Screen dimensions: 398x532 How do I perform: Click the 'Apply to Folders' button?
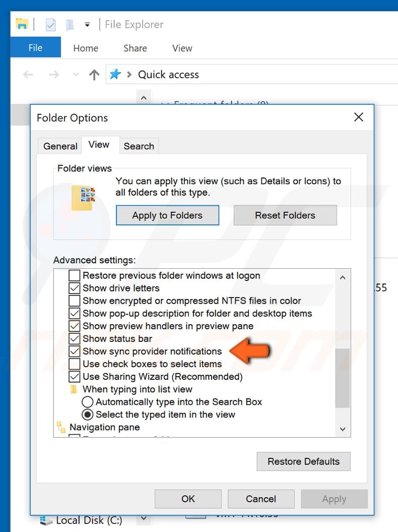[x=167, y=215]
